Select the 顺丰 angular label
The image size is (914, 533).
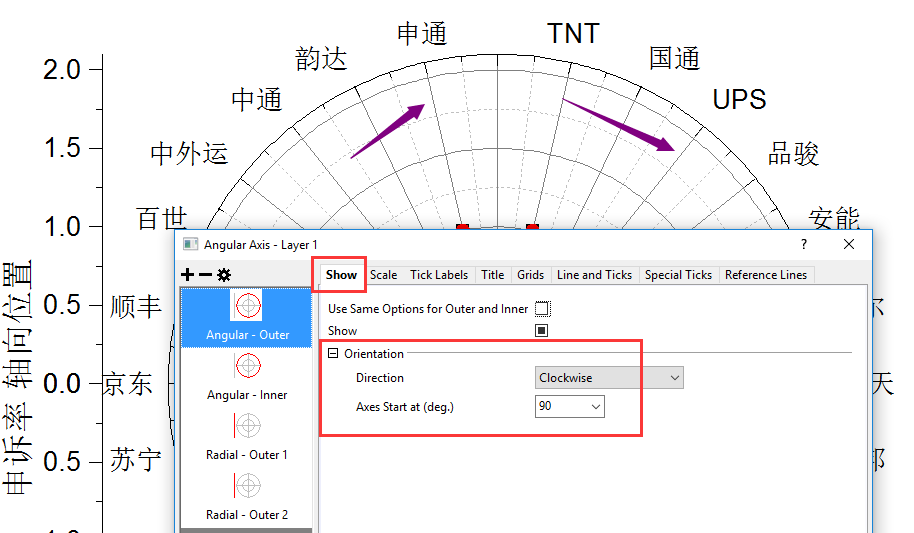coord(136,307)
